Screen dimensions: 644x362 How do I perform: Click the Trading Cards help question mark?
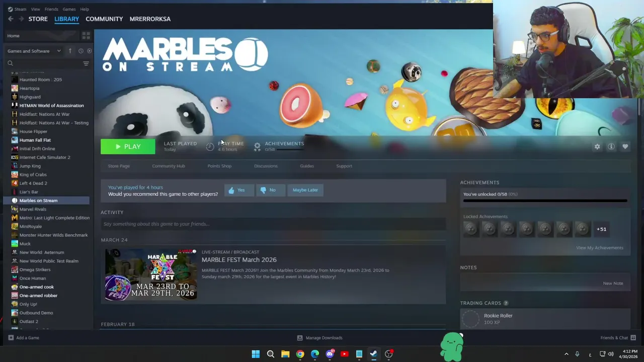pos(506,303)
